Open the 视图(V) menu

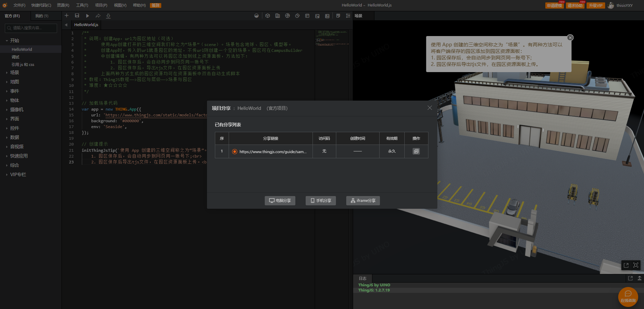[x=120, y=5]
